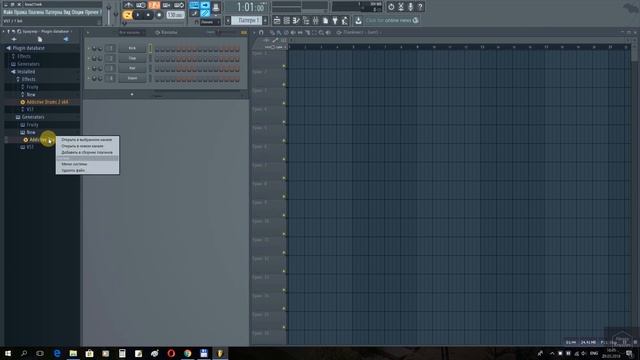
Task: Click the Kick channel button
Action: tap(132, 48)
